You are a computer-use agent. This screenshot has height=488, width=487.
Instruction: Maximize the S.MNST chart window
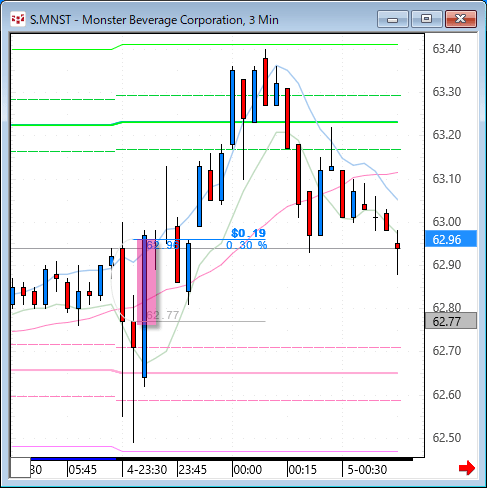[x=427, y=19]
